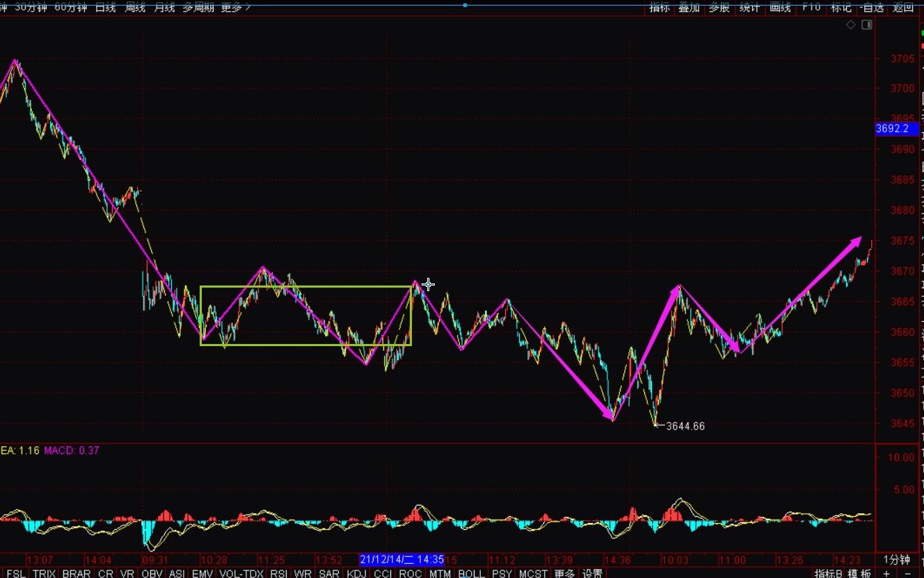Switch to the 30分钟 period
The width and height of the screenshot is (924, 578).
point(32,7)
